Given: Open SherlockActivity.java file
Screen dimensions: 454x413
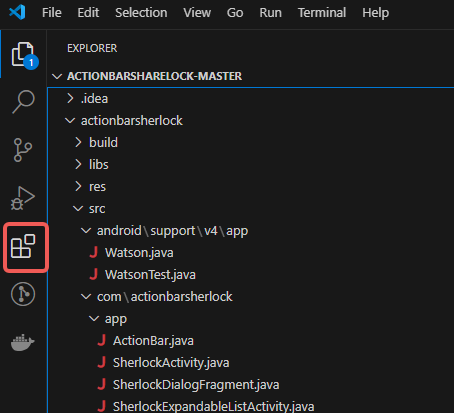Looking at the screenshot, I should [x=171, y=363].
